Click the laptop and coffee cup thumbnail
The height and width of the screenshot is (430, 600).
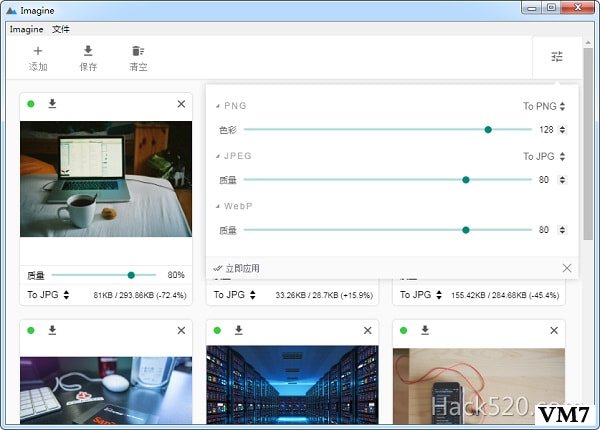[106, 179]
